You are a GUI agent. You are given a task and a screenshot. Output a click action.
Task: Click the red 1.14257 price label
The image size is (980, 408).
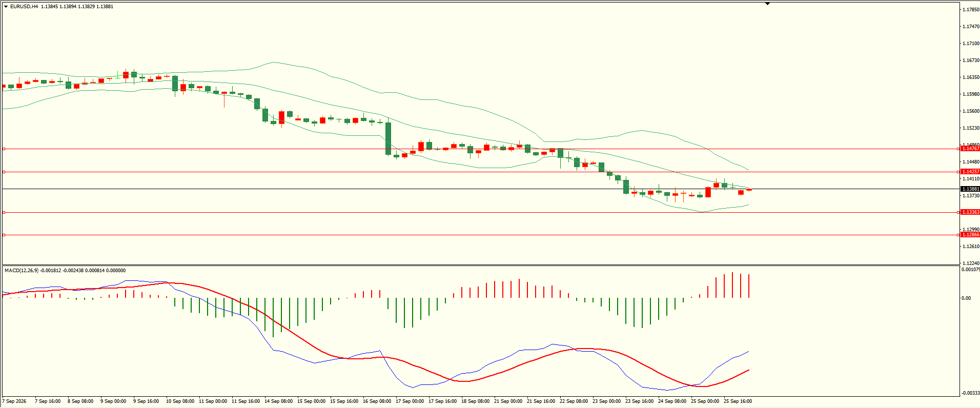(970, 172)
